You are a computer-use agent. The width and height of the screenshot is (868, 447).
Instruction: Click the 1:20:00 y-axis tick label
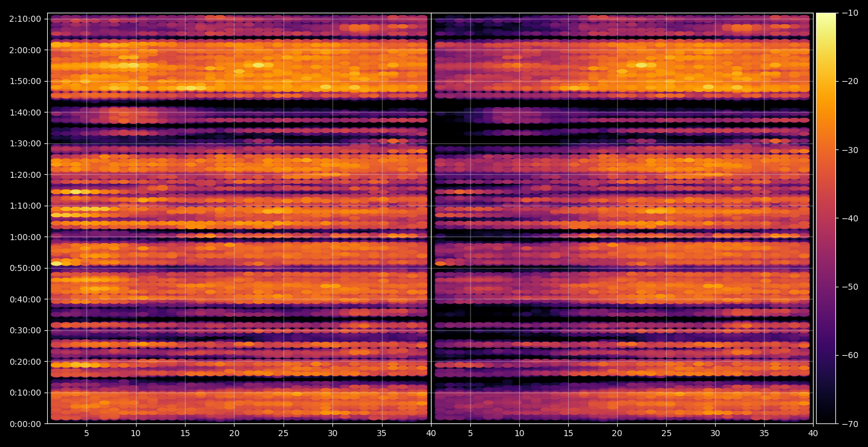(25, 174)
